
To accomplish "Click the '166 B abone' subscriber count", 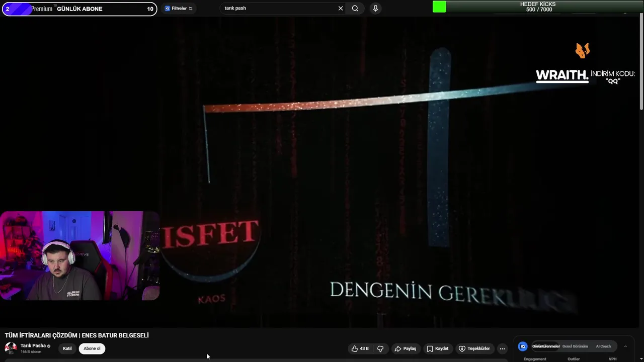I will (31, 352).
